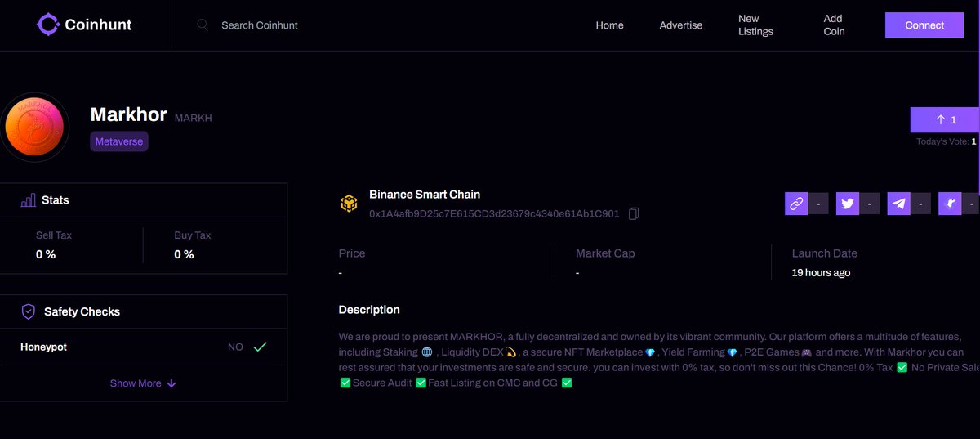Open the Add Coin menu item
This screenshot has width=980, height=439.
click(x=834, y=25)
